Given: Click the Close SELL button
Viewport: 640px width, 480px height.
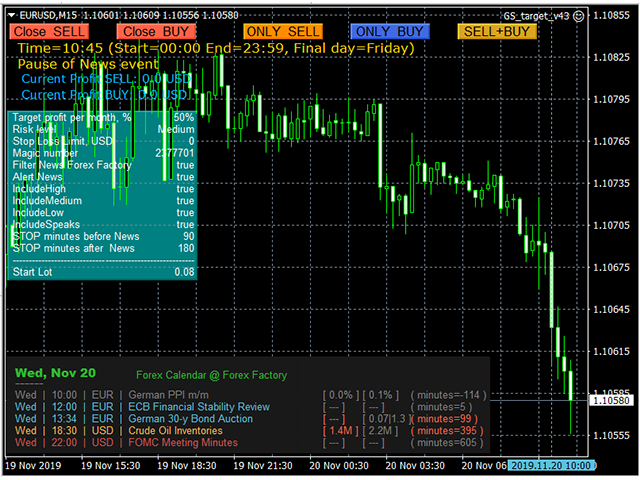Looking at the screenshot, I should 49,31.
